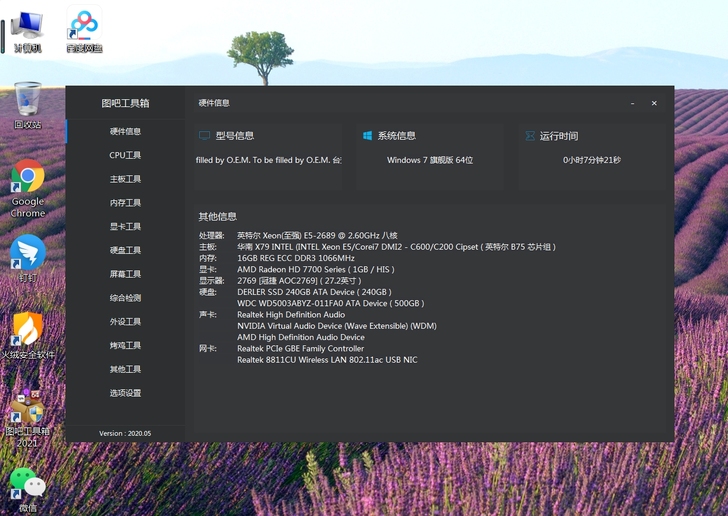Click the 其他信息 section heading

[x=218, y=216]
